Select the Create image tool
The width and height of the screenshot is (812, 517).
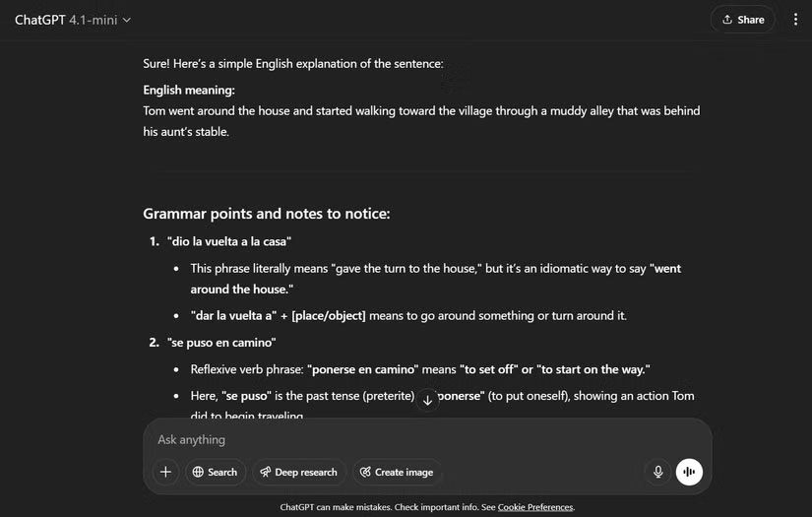[x=397, y=473]
